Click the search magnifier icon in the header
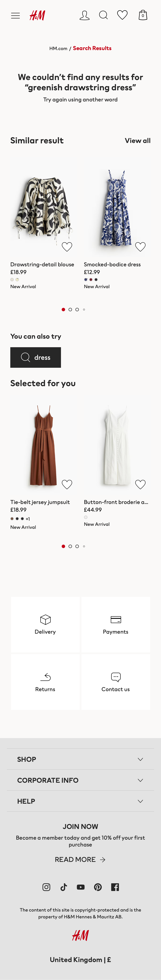The image size is (161, 980). [x=103, y=15]
